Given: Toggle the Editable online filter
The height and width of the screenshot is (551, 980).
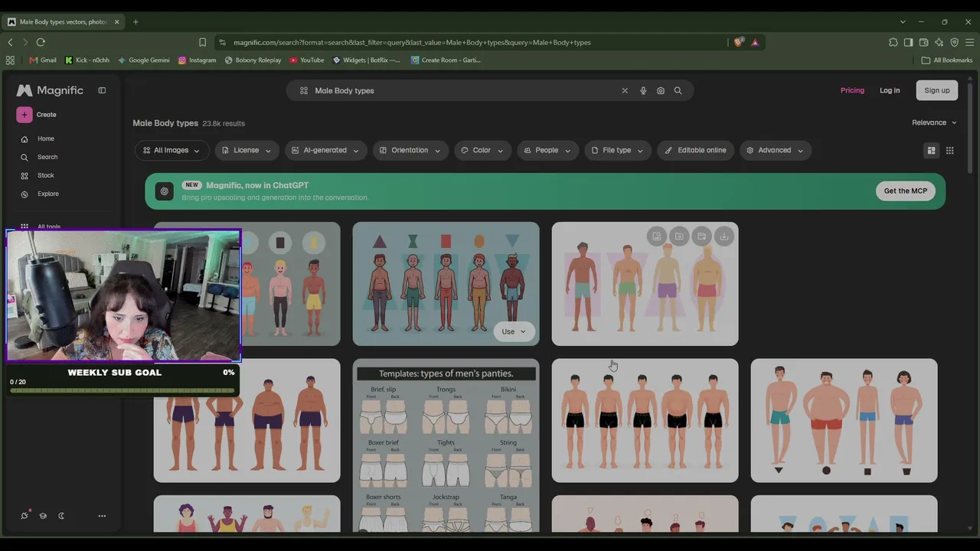Looking at the screenshot, I should pyautogui.click(x=696, y=150).
